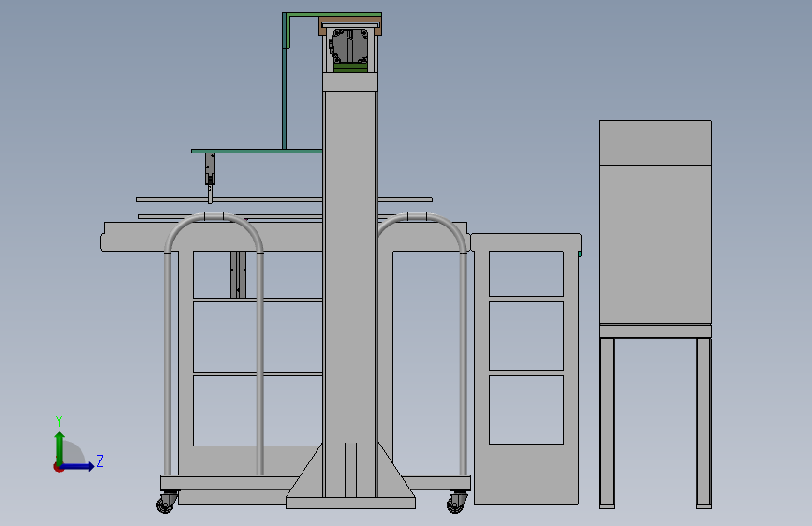812x526 pixels.
Task: Click the green Y axis of the orientation triad
Action: pyautogui.click(x=59, y=449)
